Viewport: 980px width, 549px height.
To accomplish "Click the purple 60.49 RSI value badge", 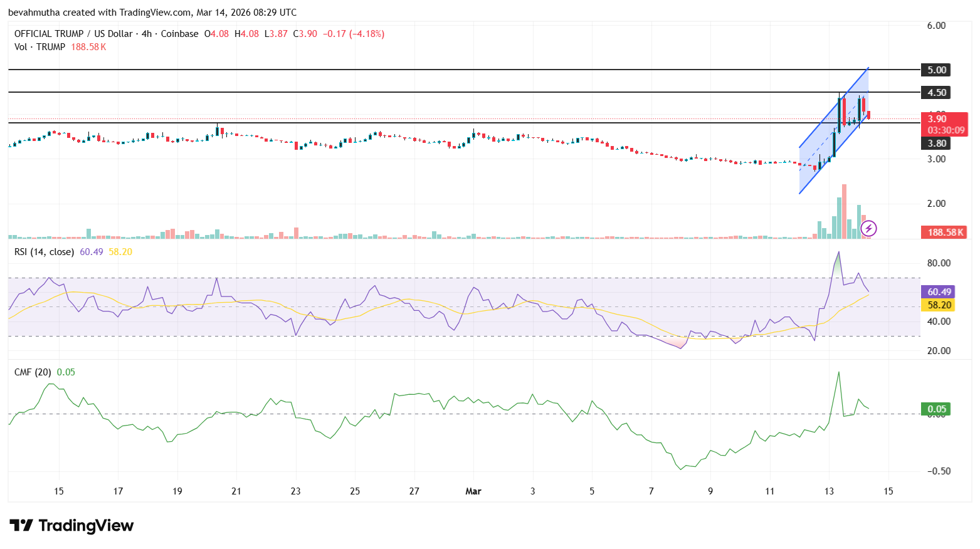I will coord(938,291).
